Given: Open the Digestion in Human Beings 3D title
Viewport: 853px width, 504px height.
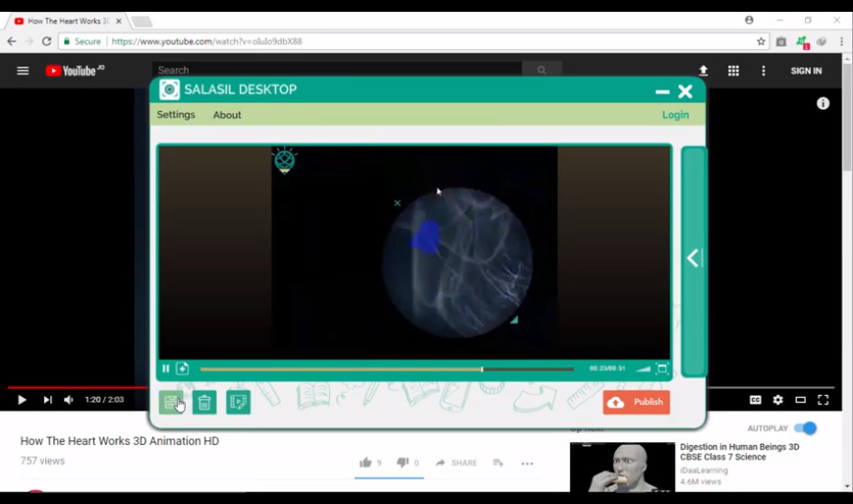Looking at the screenshot, I should [x=739, y=452].
